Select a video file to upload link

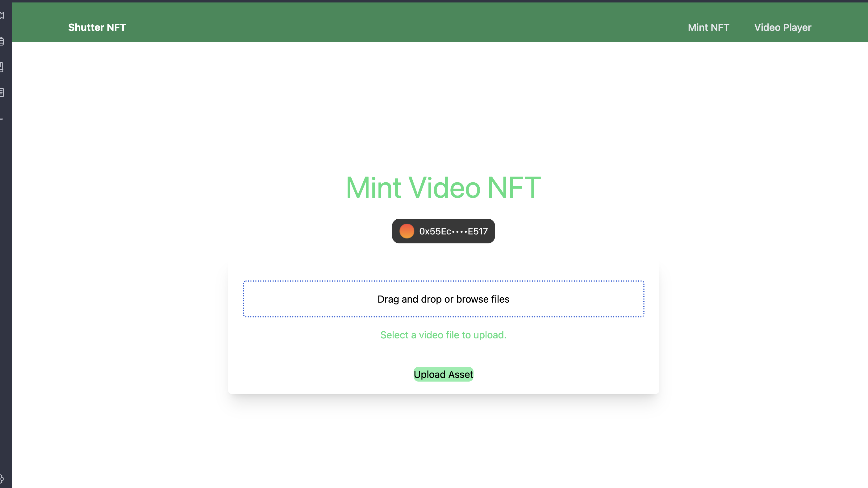coord(443,335)
